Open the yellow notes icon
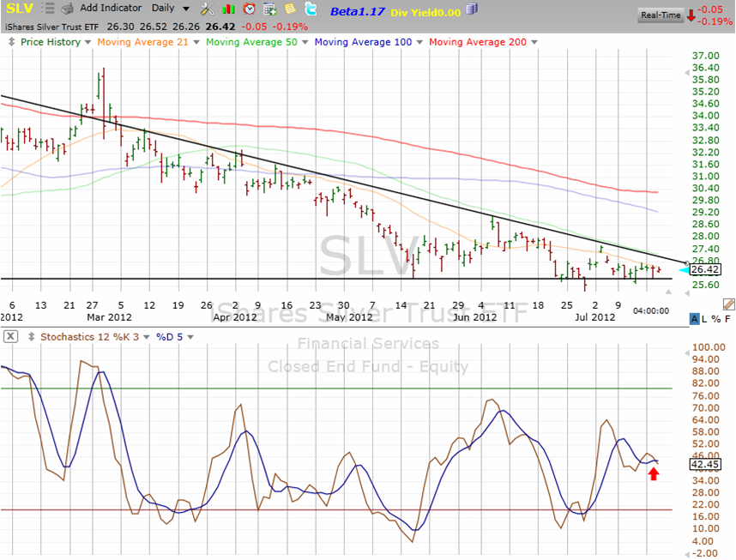The height and width of the screenshot is (560, 736). point(290,9)
